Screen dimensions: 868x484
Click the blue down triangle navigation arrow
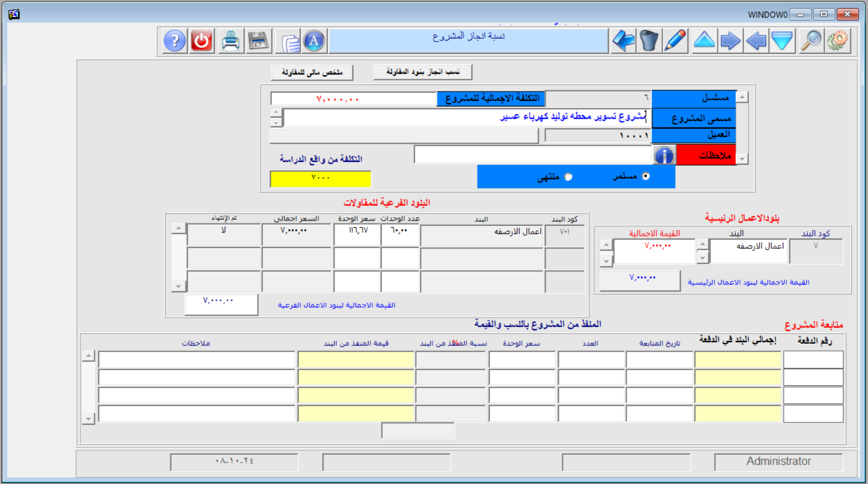pyautogui.click(x=782, y=41)
